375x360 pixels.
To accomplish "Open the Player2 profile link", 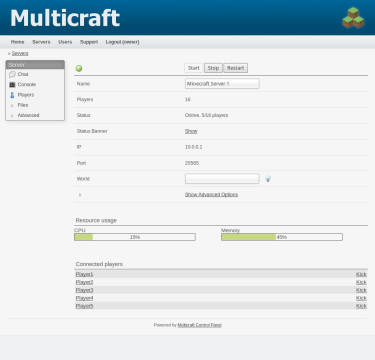I will 84,282.
